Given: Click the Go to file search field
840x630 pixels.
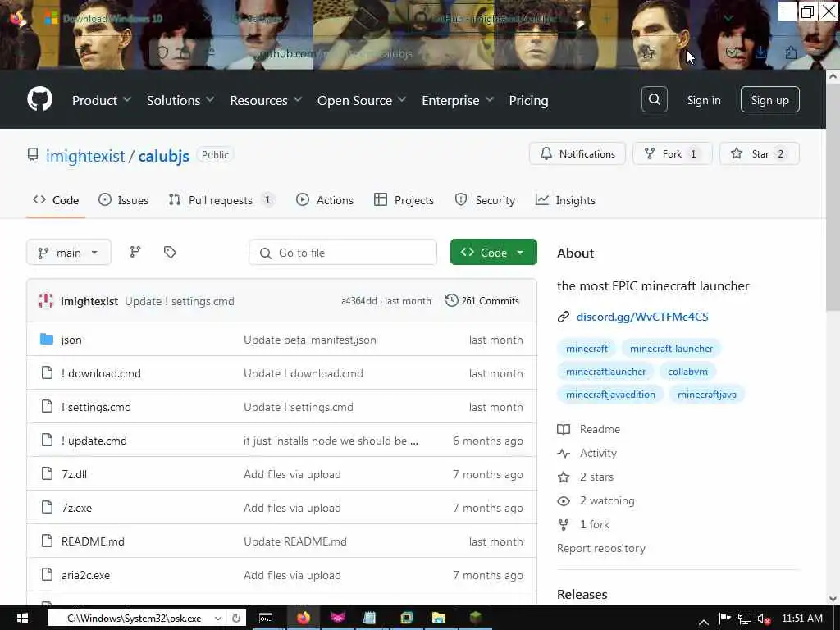Looking at the screenshot, I should click(343, 253).
